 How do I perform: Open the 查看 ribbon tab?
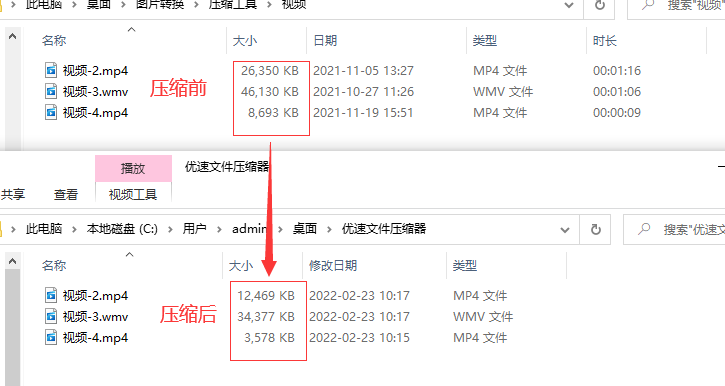[66, 195]
